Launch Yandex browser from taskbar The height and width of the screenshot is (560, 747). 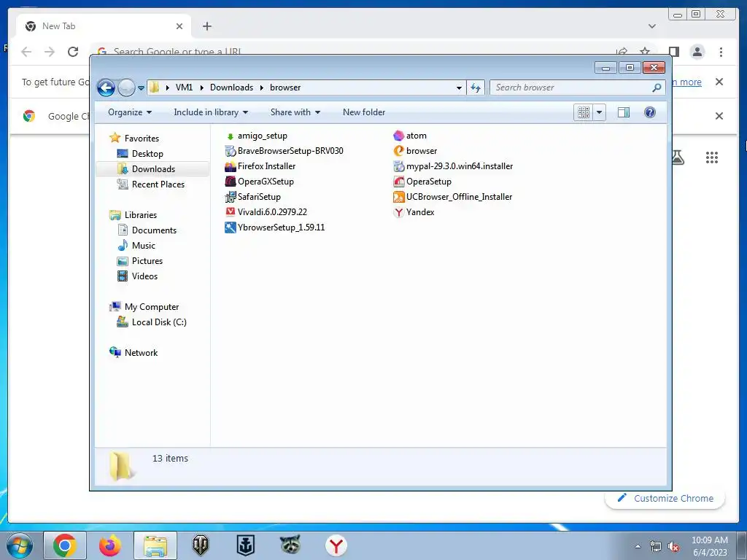[x=336, y=545]
